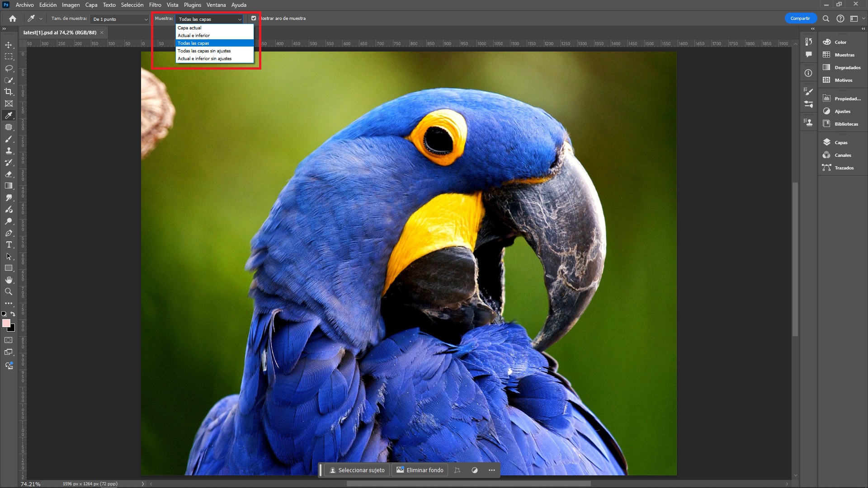Open the Ventana menu
The width and height of the screenshot is (868, 488).
tap(216, 5)
